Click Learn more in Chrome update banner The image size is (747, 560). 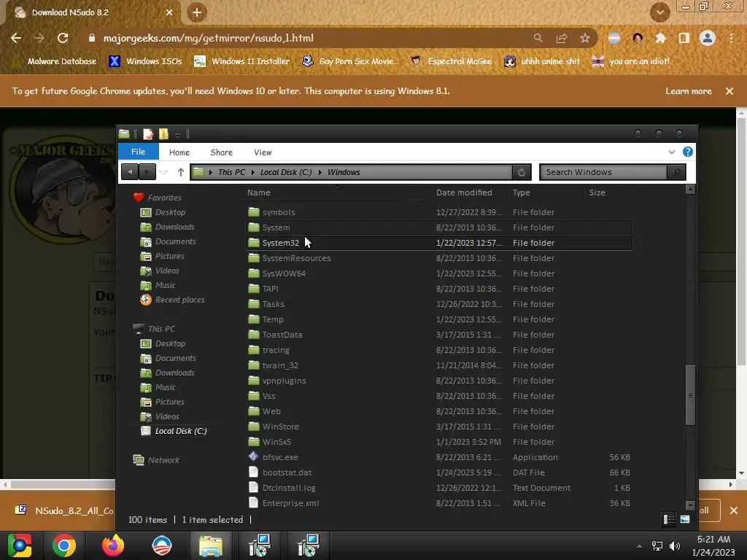coord(689,91)
